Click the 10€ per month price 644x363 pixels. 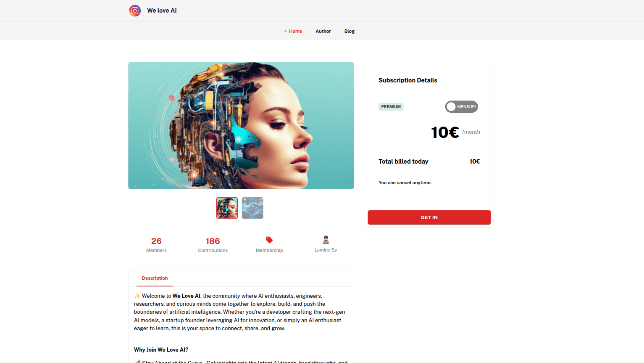point(455,132)
